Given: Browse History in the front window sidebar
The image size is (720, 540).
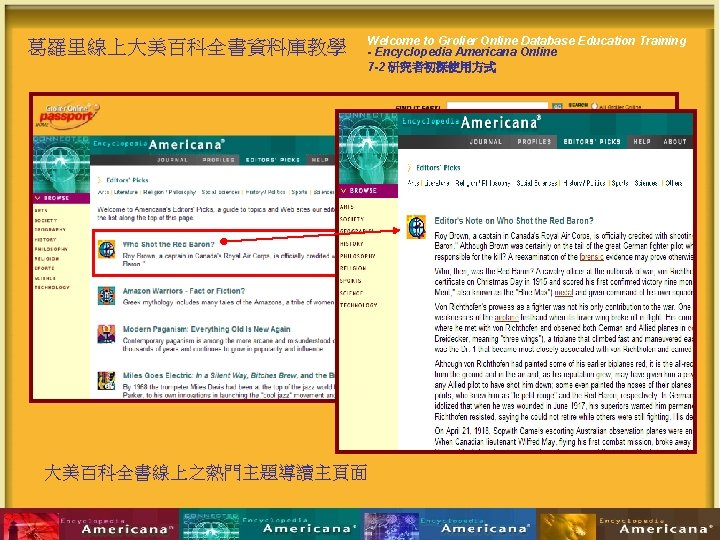Looking at the screenshot, I should (x=352, y=244).
